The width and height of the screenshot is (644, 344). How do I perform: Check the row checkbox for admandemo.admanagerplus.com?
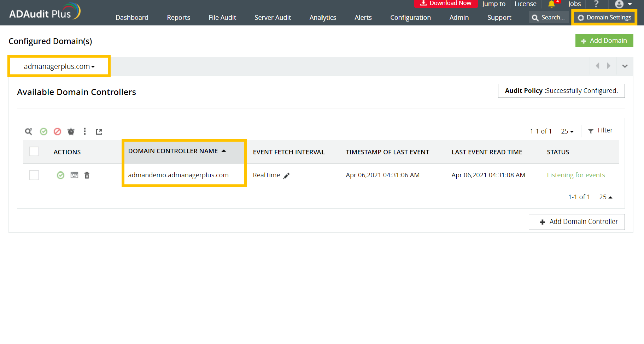click(x=34, y=175)
